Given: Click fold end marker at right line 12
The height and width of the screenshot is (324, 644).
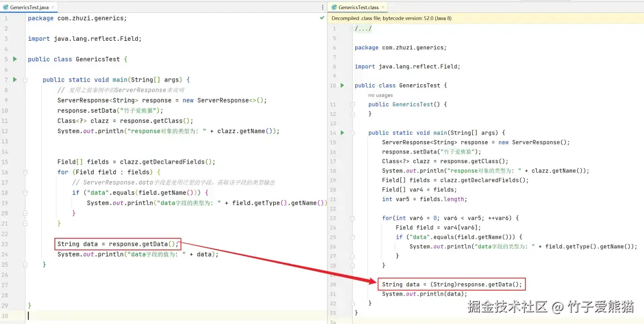Looking at the screenshot, I should [352, 114].
